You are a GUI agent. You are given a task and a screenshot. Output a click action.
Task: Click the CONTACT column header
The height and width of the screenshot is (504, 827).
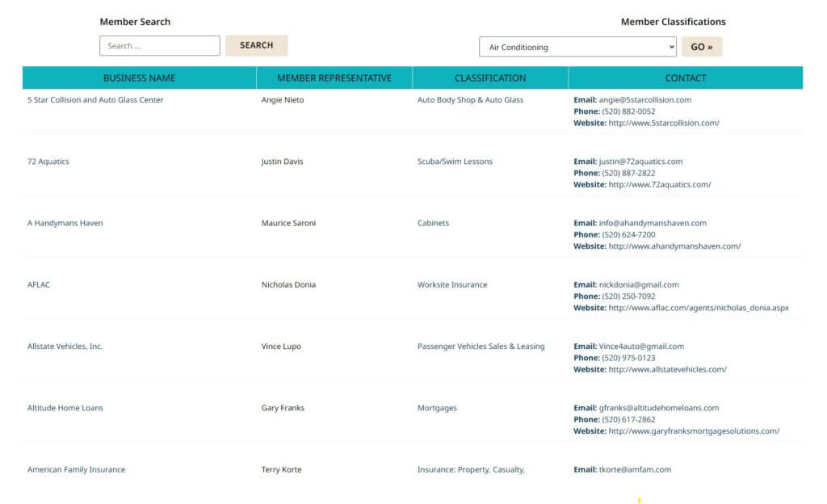[685, 78]
